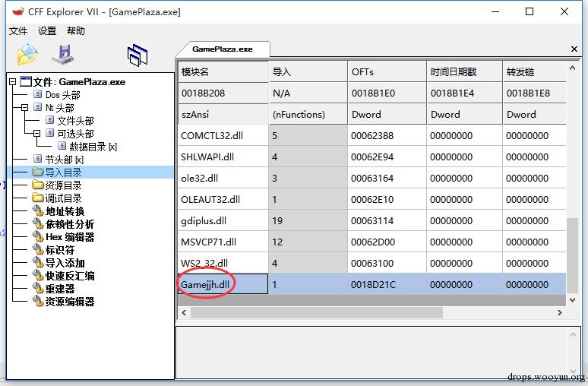Viewport: 588px width, 386px height.
Task: Click the Dos 头部 page icon
Action: 37,93
